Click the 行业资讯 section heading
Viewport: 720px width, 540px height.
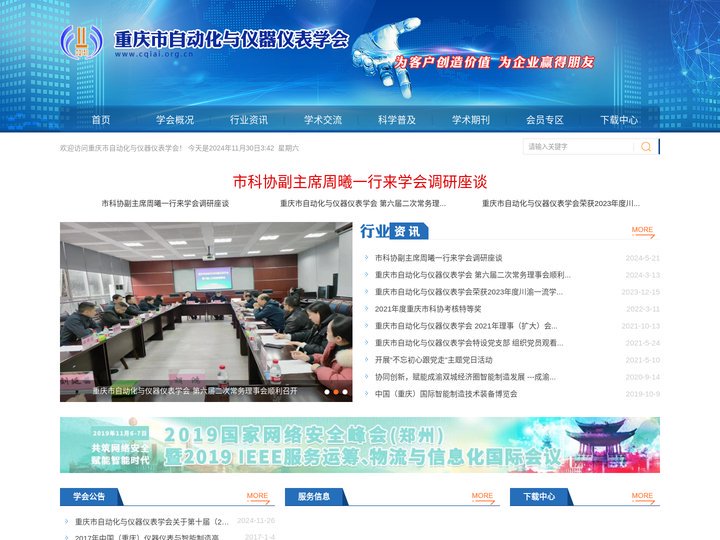coord(394,231)
